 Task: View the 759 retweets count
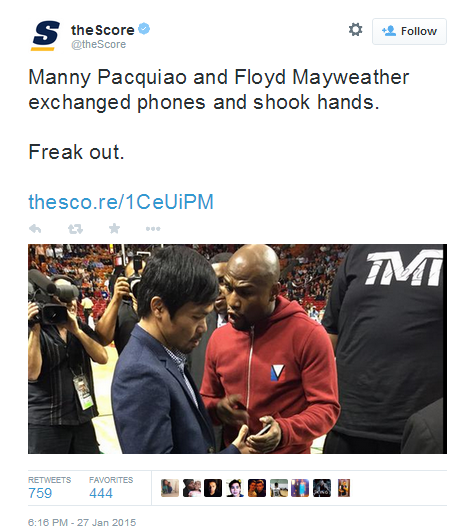click(40, 493)
